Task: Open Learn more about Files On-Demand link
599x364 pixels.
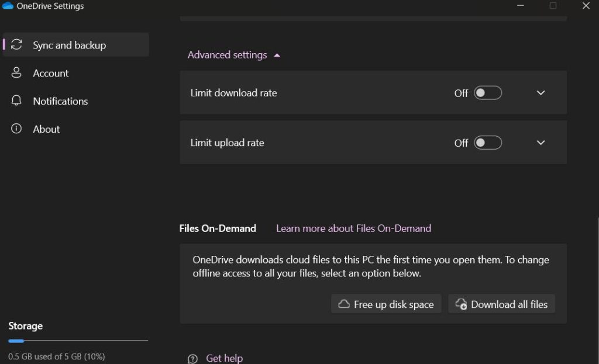Action: (x=353, y=228)
